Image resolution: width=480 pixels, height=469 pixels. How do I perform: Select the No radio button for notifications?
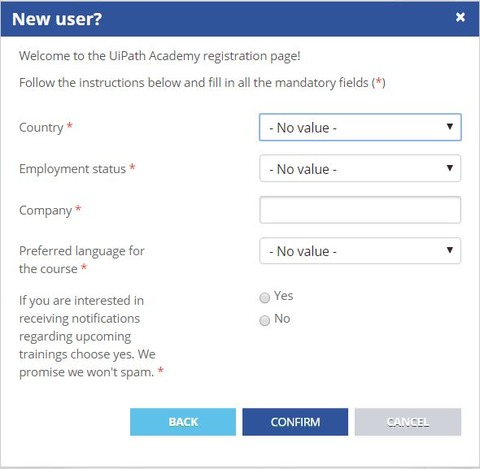(x=265, y=320)
